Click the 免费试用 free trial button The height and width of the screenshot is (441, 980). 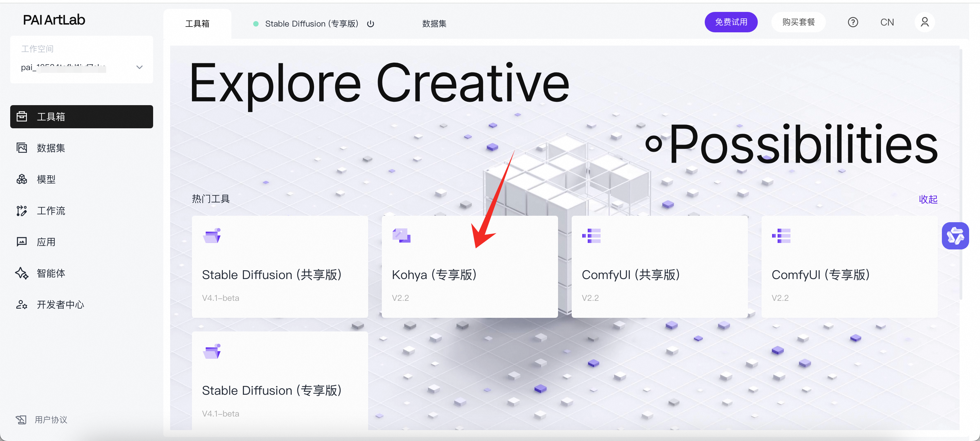tap(731, 22)
